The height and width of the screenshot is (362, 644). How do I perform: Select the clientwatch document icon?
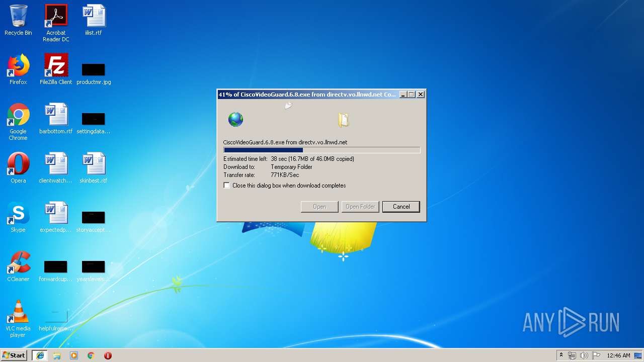pyautogui.click(x=56, y=168)
